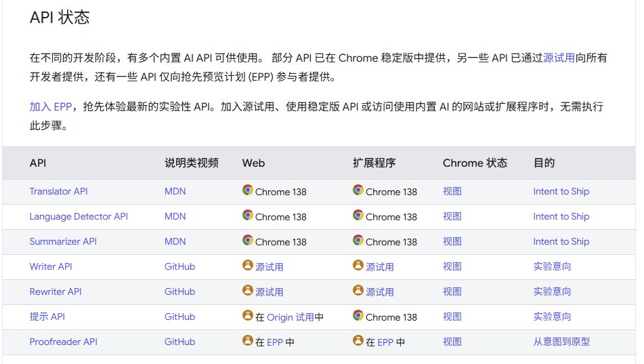The image size is (644, 364).
Task: Open MDN docs for Summarizer API
Action: 175,241
